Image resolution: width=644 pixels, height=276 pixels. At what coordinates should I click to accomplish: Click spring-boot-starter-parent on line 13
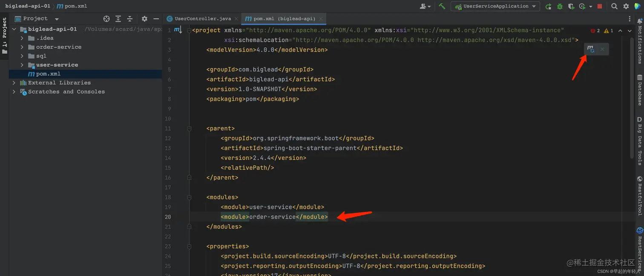(310, 148)
